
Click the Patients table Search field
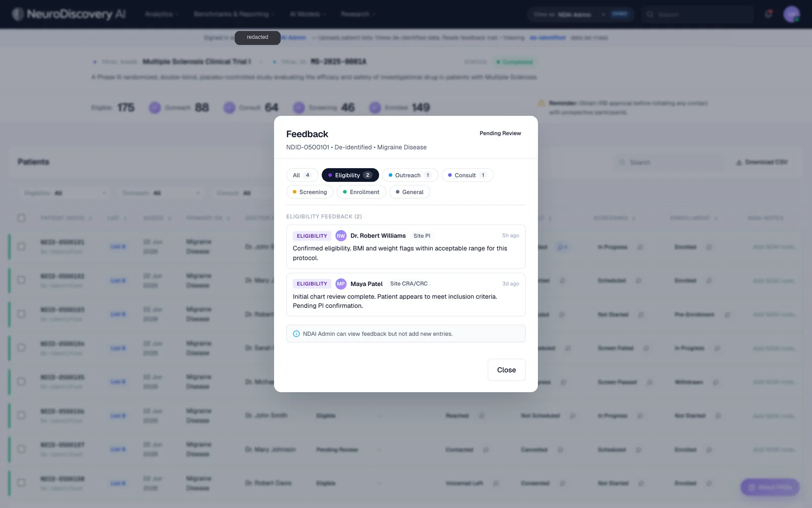(669, 162)
